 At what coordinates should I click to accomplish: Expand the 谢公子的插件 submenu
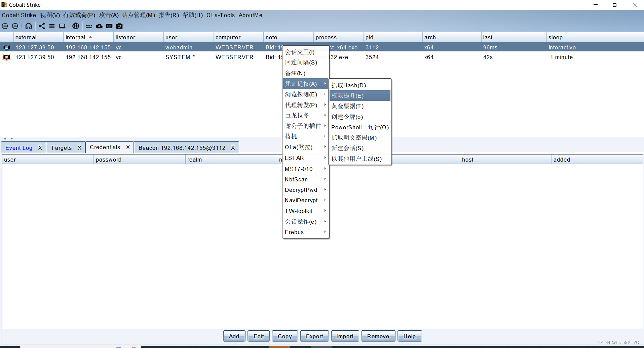point(306,126)
